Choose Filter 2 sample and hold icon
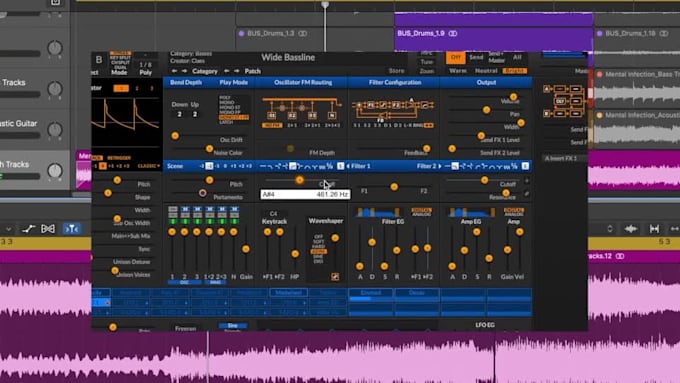Viewport: 680px width, 383px height. tap(514, 166)
